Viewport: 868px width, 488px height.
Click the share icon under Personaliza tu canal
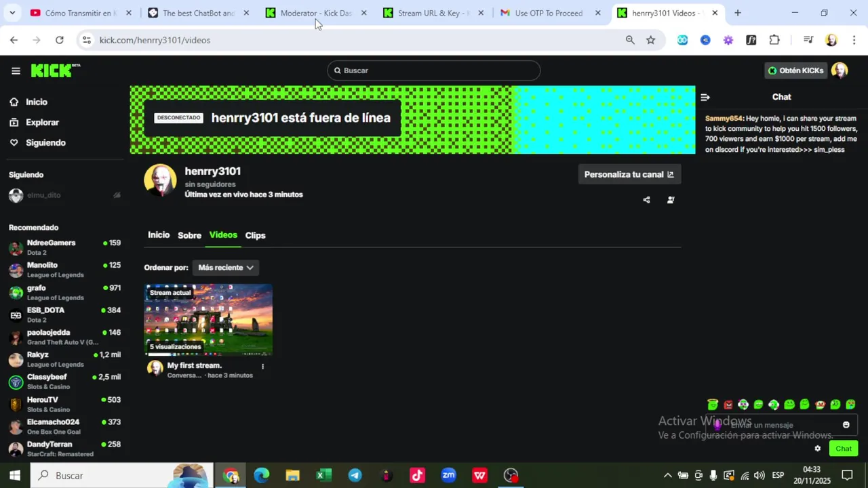pos(646,200)
